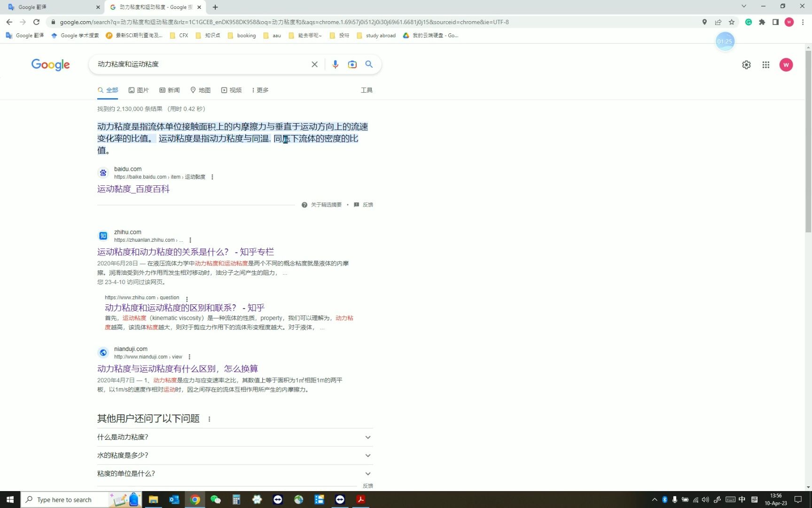The height and width of the screenshot is (508, 812).
Task: Switch to Google 翻译 browser tab
Action: 52,7
